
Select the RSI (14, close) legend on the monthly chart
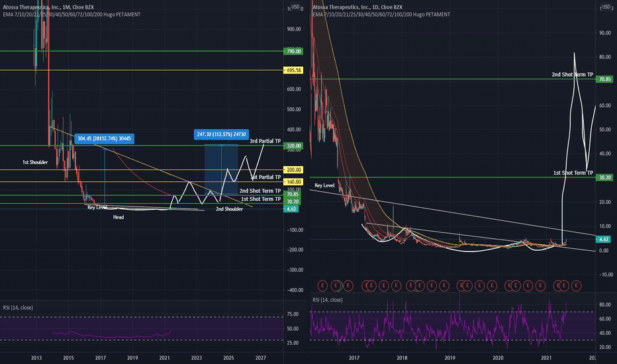(x=18, y=308)
